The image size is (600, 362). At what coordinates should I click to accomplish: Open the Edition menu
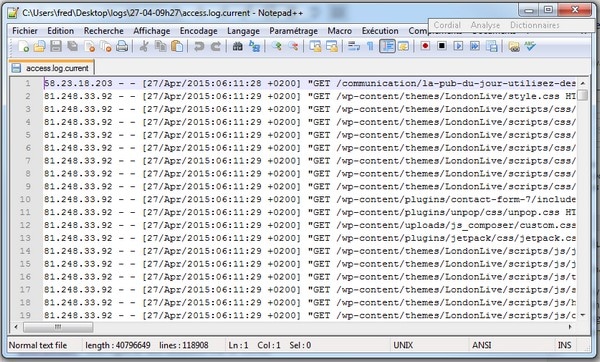(60, 31)
